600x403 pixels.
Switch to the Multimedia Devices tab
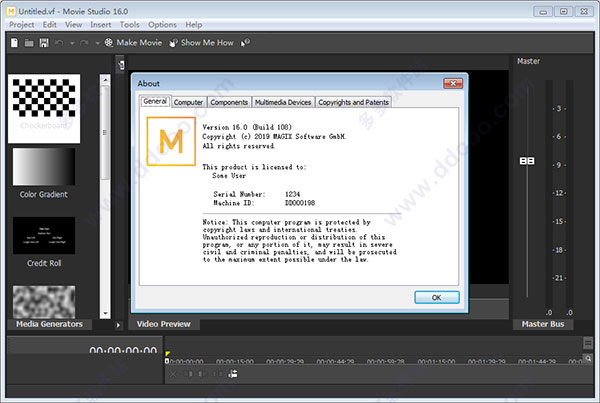click(283, 102)
